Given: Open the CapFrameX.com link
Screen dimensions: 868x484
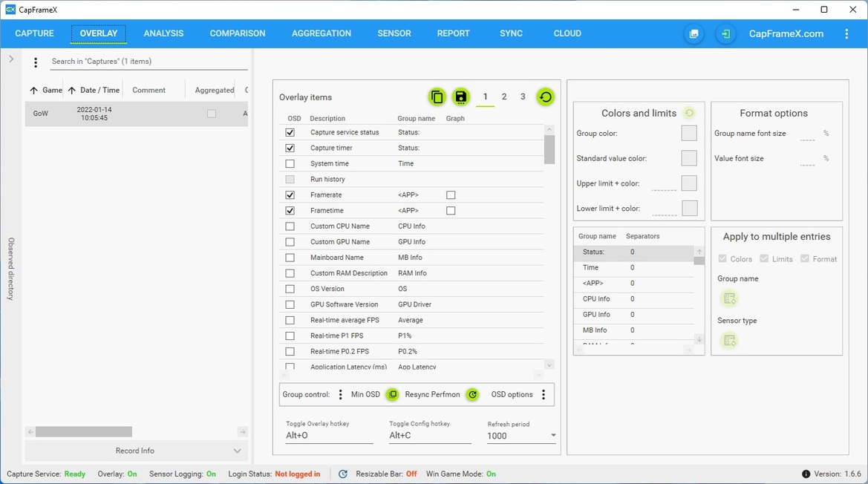Looking at the screenshot, I should [x=786, y=33].
